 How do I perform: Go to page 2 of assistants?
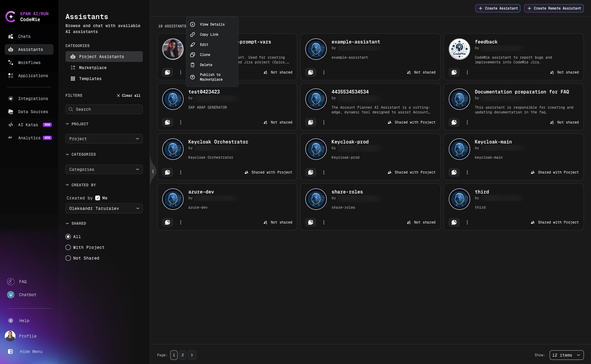(183, 355)
